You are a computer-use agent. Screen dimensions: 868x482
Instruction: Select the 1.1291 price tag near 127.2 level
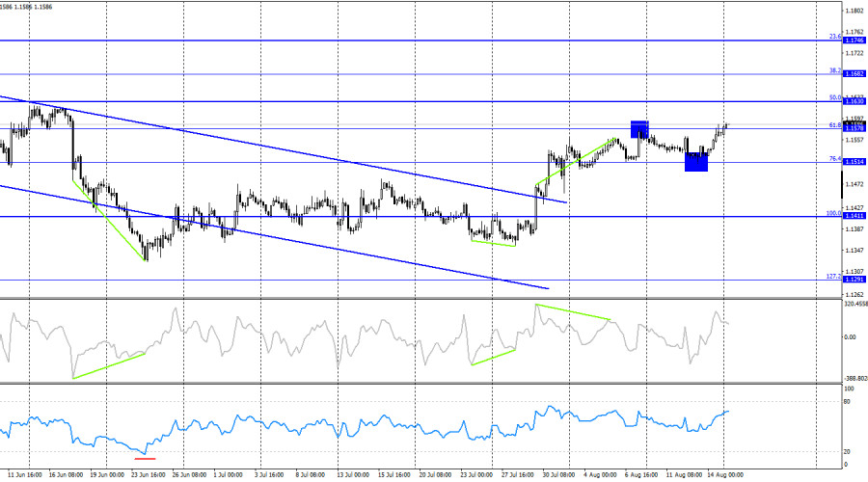(854, 280)
